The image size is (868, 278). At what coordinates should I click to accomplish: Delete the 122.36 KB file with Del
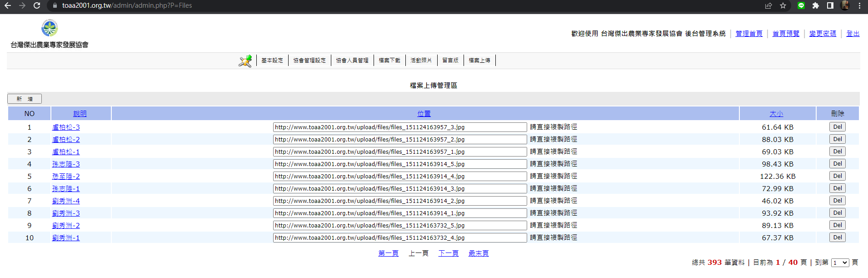point(838,176)
